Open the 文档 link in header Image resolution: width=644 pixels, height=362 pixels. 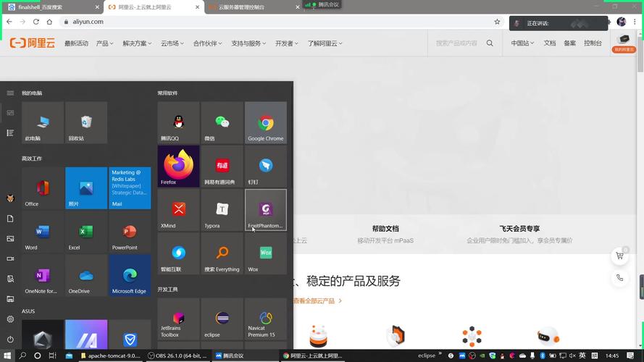[x=550, y=43]
